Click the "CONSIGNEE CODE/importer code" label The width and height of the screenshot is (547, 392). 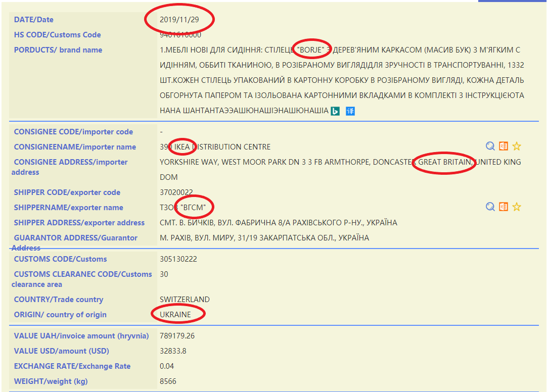tap(73, 132)
